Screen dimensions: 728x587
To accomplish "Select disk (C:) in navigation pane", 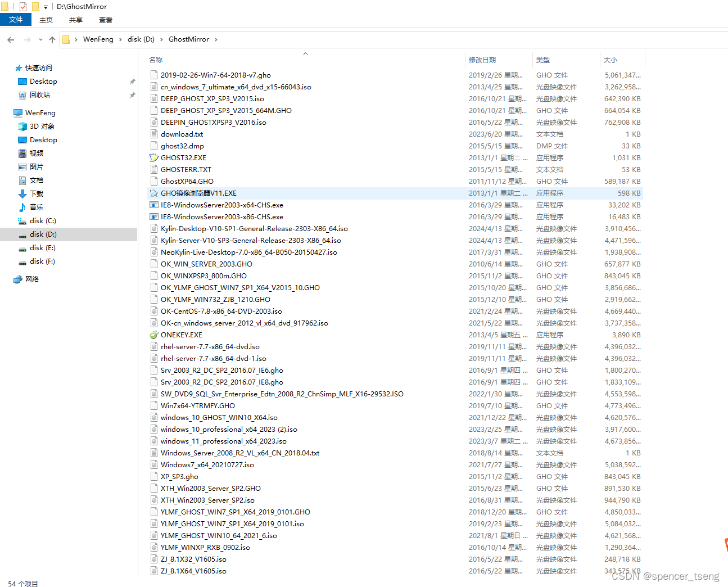I will point(43,221).
